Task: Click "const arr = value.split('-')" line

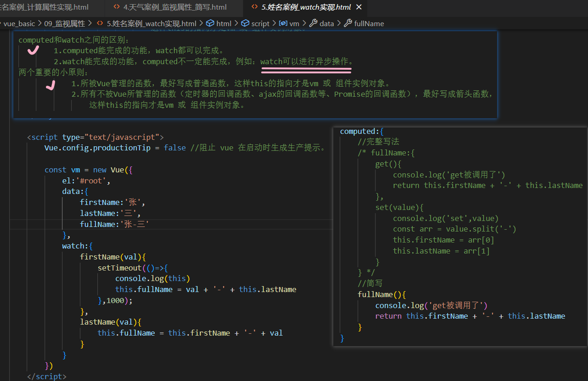Action: pyautogui.click(x=454, y=229)
